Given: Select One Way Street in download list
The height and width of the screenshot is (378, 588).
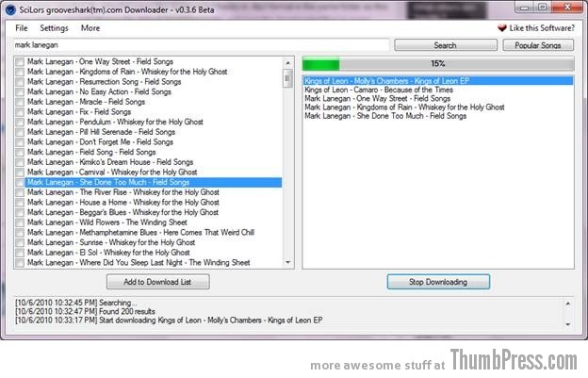Looking at the screenshot, I should coord(377,99).
